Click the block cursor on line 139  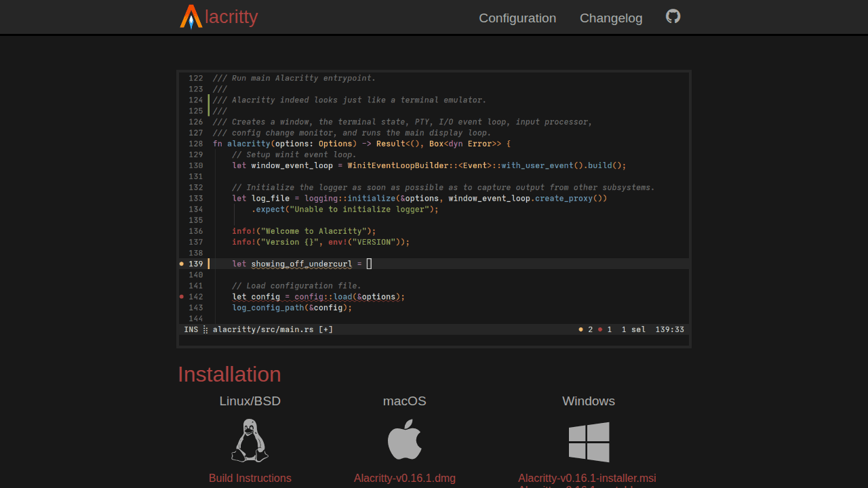(x=369, y=264)
